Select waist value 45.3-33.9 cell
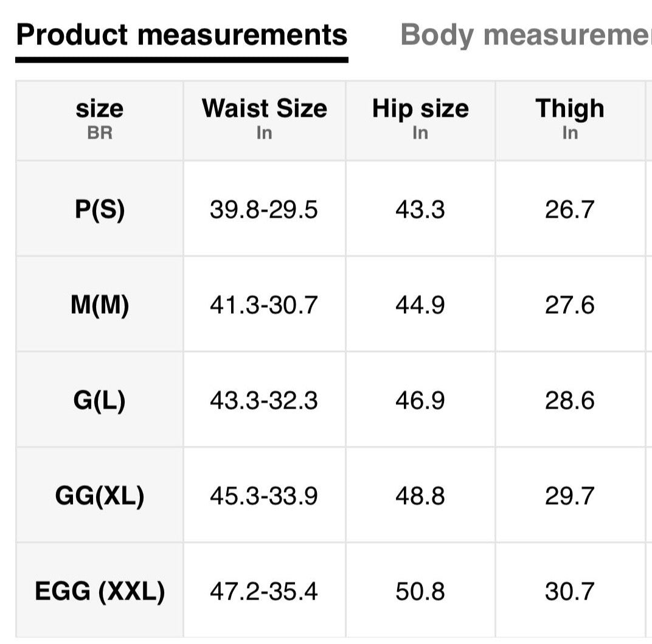 click(x=264, y=496)
